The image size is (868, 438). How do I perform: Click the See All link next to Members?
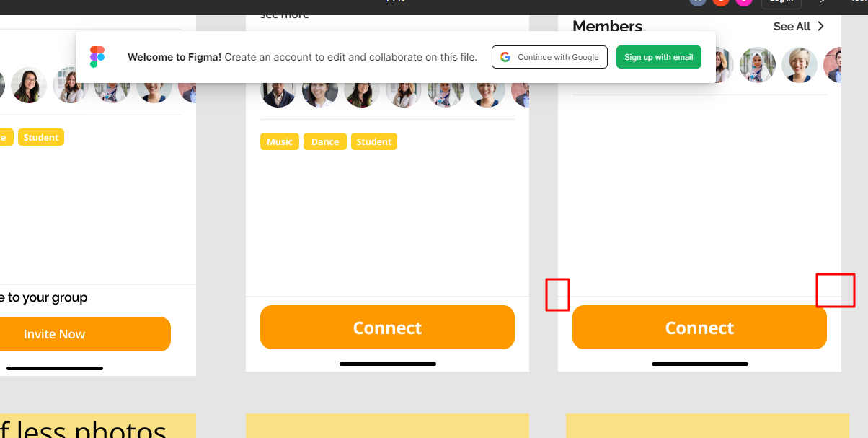click(x=792, y=27)
